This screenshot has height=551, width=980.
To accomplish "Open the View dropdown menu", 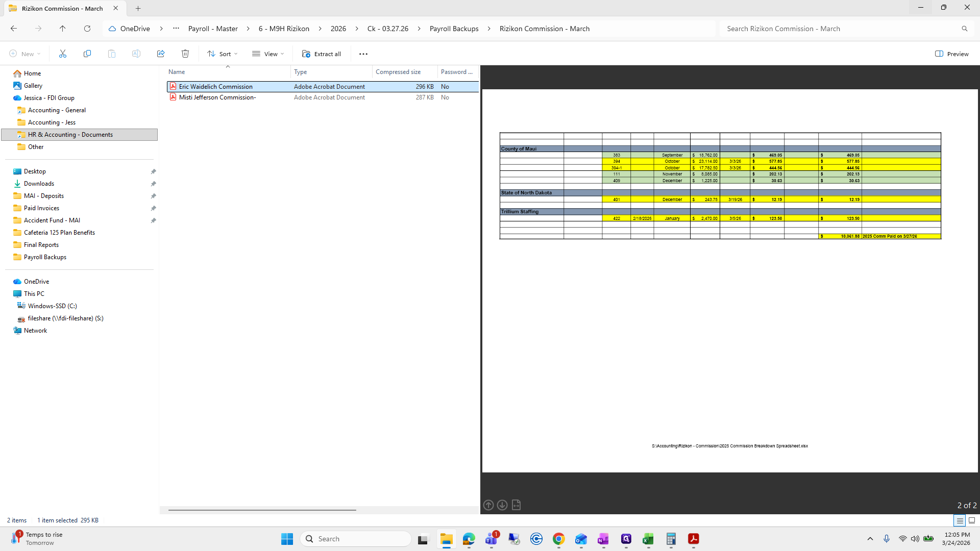I will (x=268, y=54).
